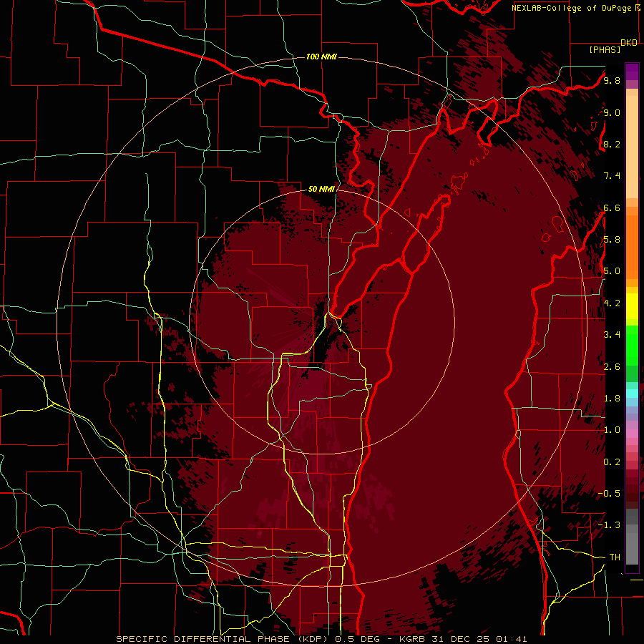The width and height of the screenshot is (644, 644).
Task: Select the 9.8 value on the color scale
Action: pyautogui.click(x=612, y=80)
